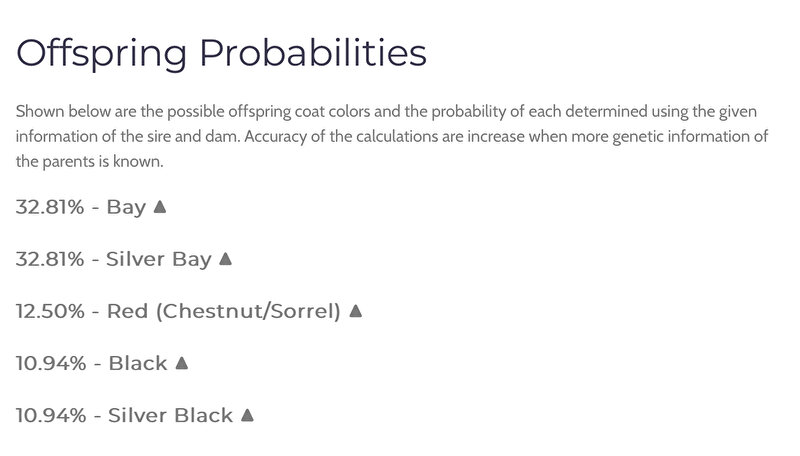Expand the triangle beside Silver Bay
800x456 pixels.
coord(226,259)
